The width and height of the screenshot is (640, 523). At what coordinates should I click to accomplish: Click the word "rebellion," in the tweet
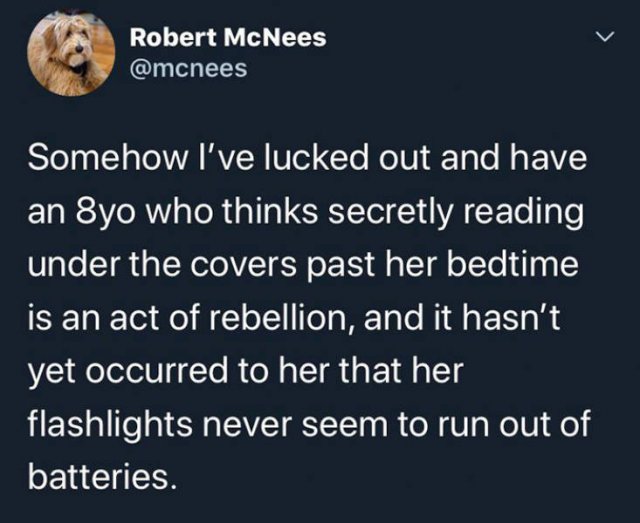[x=283, y=319]
